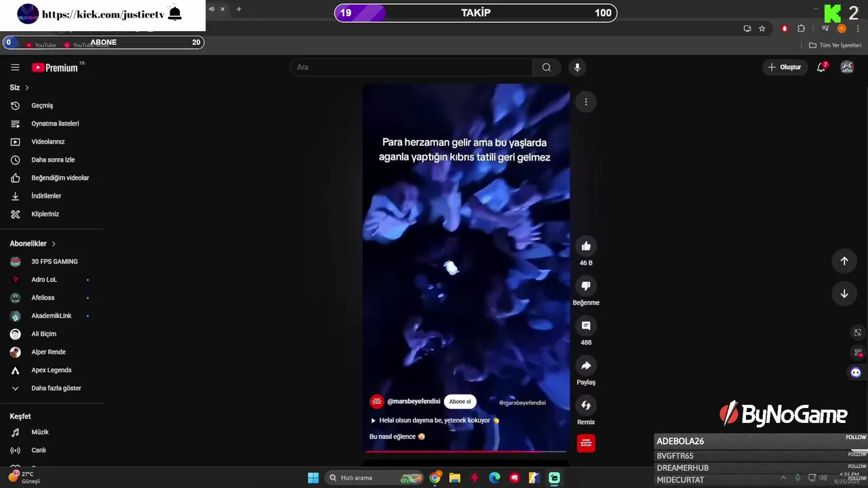Show hidden system tray icons chevron
The width and height of the screenshot is (868, 488).
click(x=783, y=478)
